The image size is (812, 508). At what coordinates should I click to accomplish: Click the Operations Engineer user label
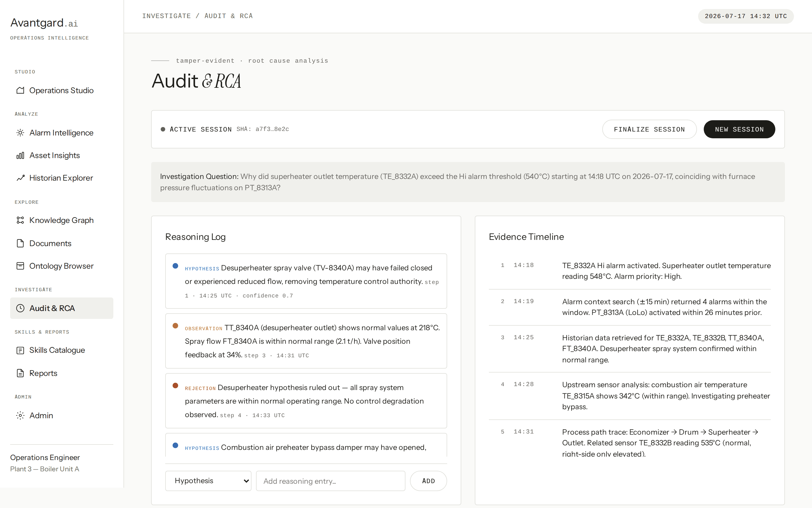coord(45,457)
